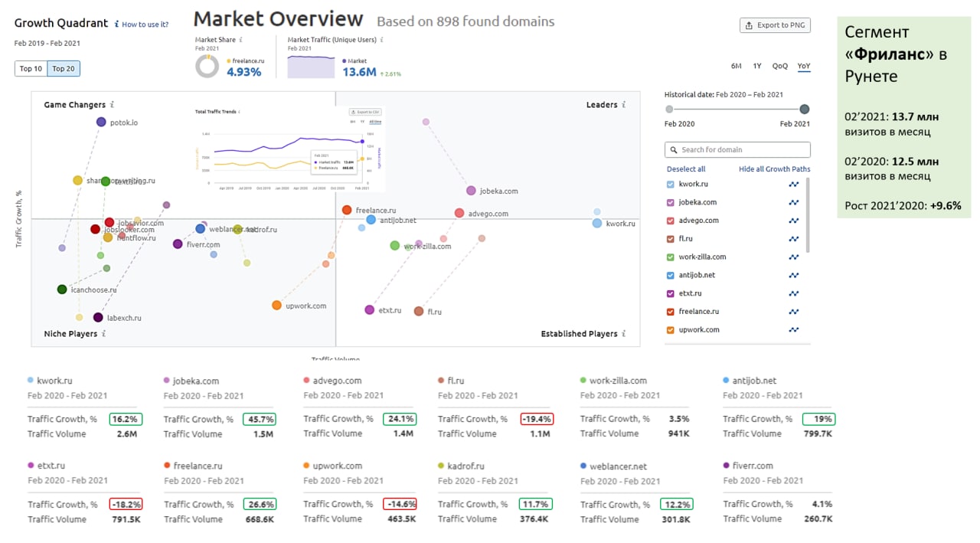This screenshot has height=543, width=980.
Task: Click the kwork.ru bubble on chart
Action: (597, 223)
